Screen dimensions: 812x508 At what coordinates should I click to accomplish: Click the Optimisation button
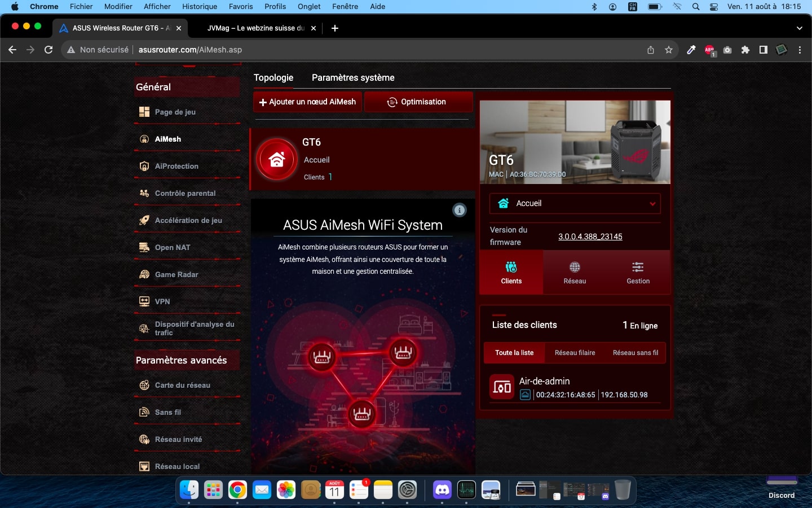pyautogui.click(x=418, y=102)
